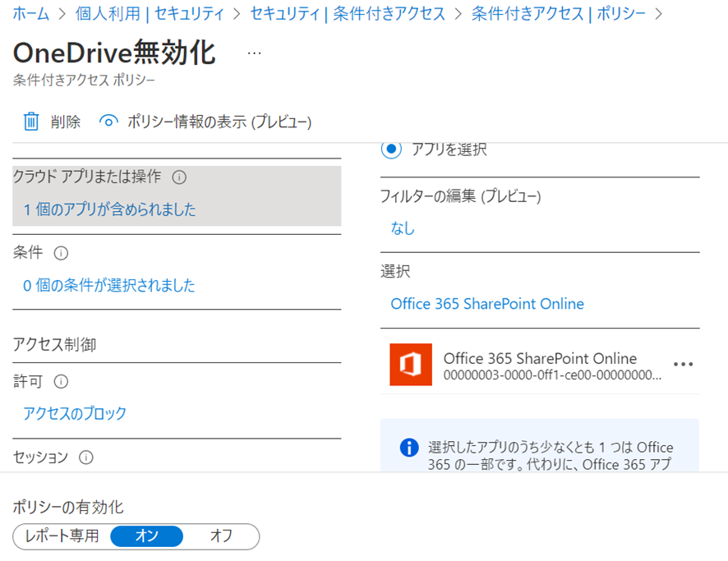The image size is (728, 561).
Task: Set policy enablement to オン
Action: coord(147,536)
